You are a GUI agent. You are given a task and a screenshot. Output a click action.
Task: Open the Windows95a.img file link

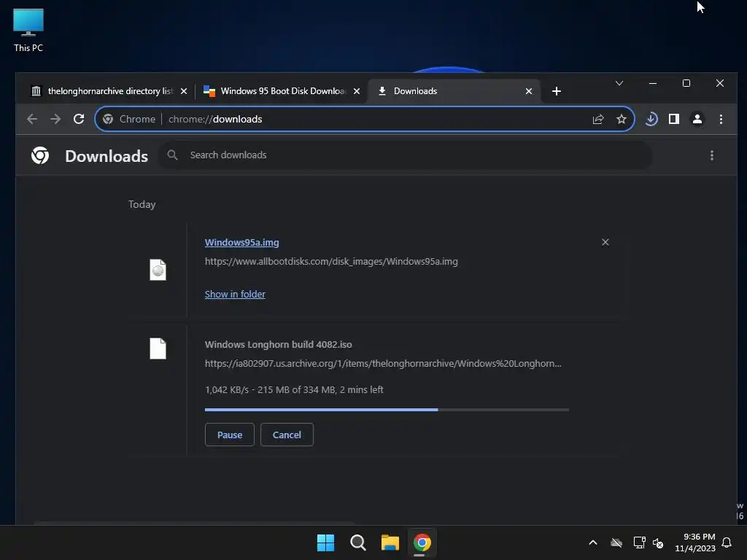[x=242, y=242]
